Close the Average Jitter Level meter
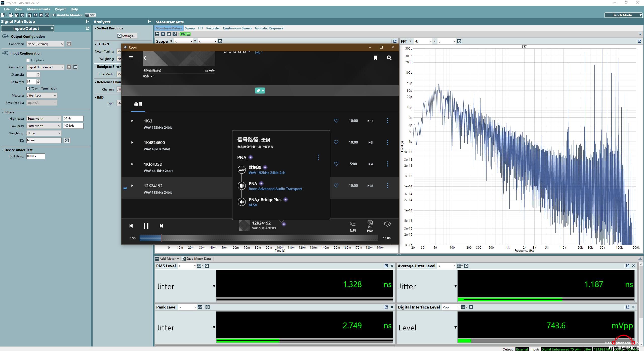This screenshot has width=644, height=351. pyautogui.click(x=633, y=266)
